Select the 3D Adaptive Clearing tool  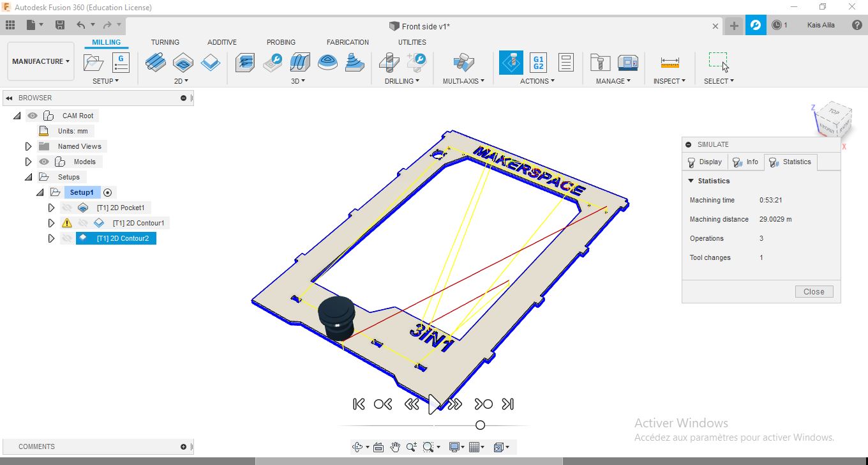(x=245, y=62)
